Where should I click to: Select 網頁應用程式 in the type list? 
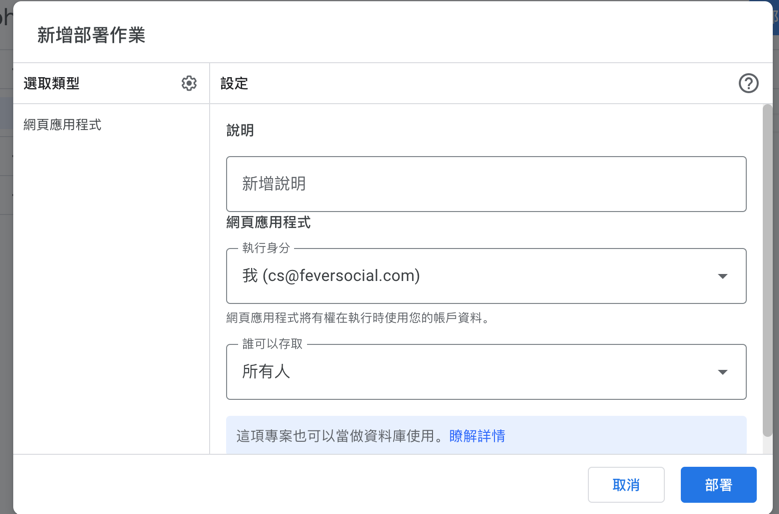pos(62,125)
